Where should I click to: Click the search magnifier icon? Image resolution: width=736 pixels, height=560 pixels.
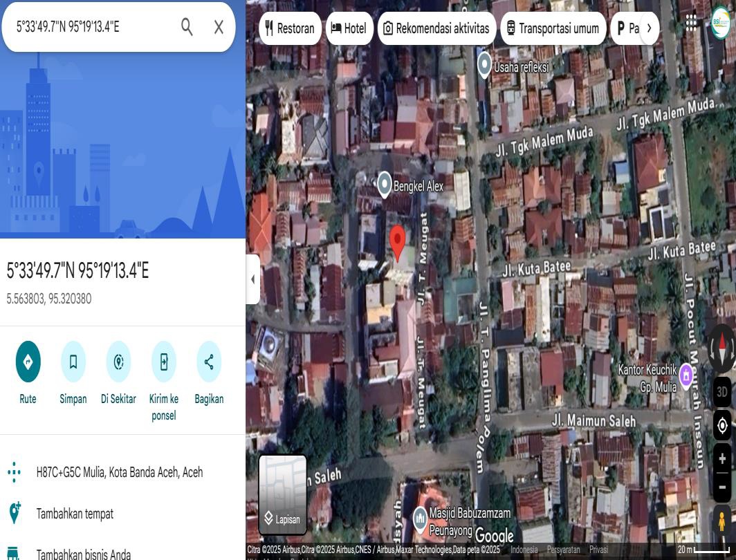coord(187,27)
